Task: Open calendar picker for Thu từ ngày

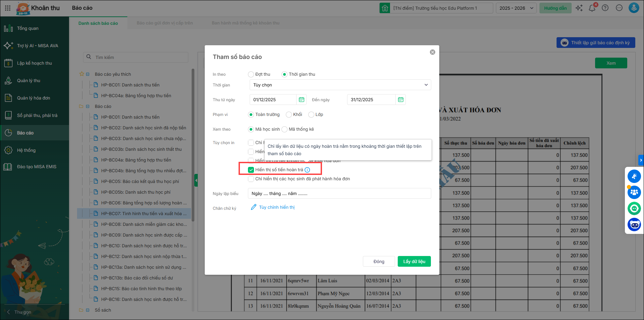Action: 302,100
